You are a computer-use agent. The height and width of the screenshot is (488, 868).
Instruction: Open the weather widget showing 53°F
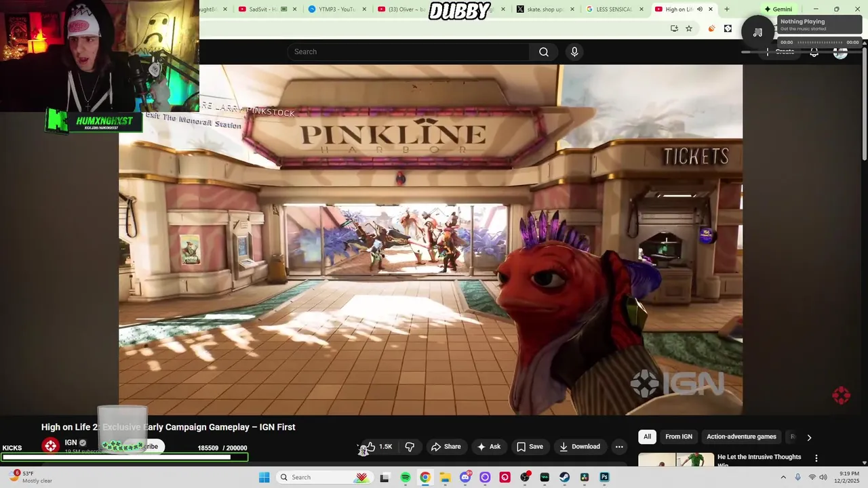click(x=31, y=477)
